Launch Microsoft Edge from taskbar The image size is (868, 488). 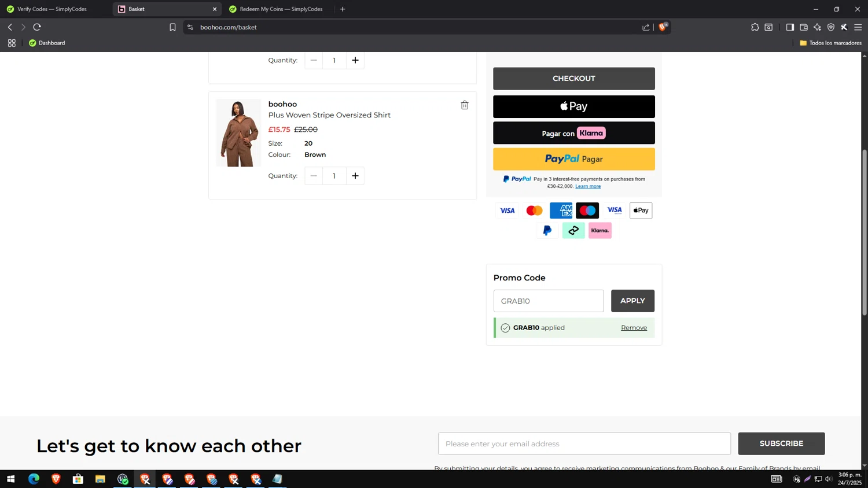click(34, 479)
